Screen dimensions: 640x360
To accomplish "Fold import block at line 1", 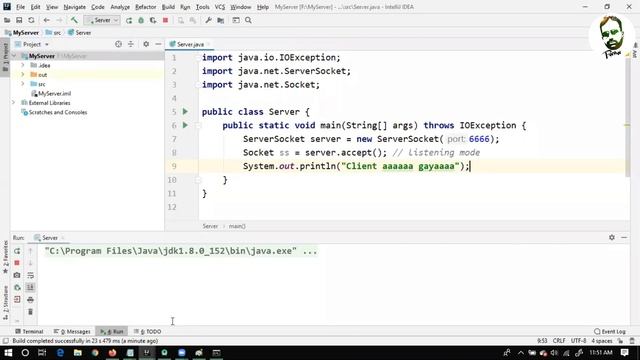I will tap(198, 58).
